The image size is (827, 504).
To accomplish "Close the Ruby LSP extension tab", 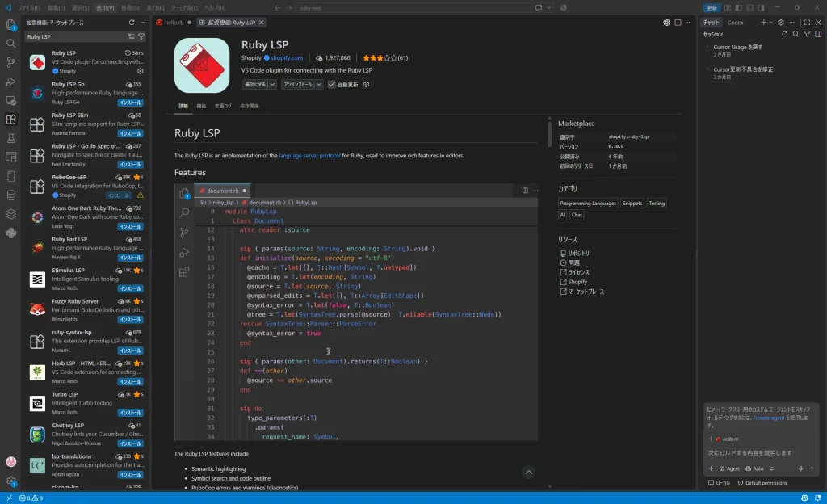I will pos(262,23).
